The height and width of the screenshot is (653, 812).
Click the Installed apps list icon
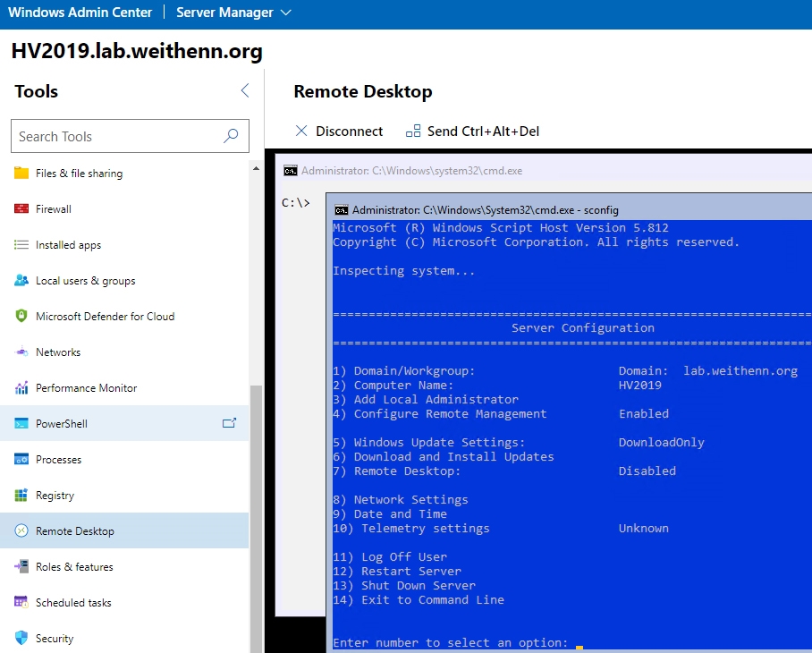tap(21, 244)
